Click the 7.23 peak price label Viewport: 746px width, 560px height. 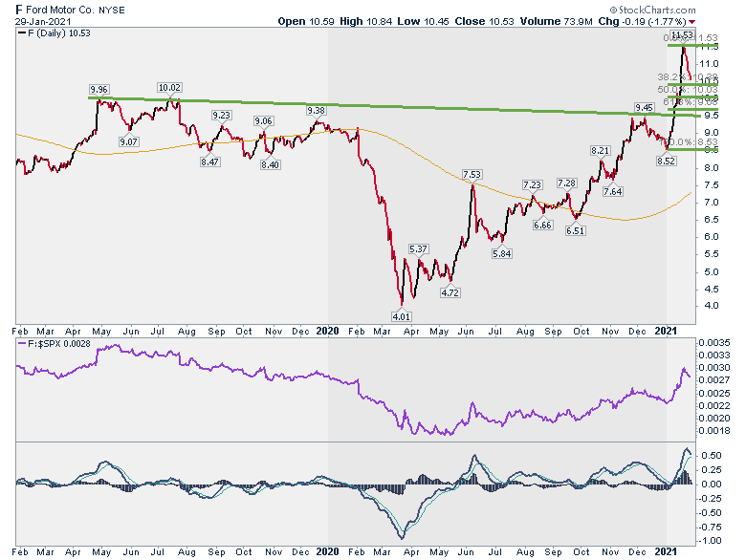coord(532,185)
